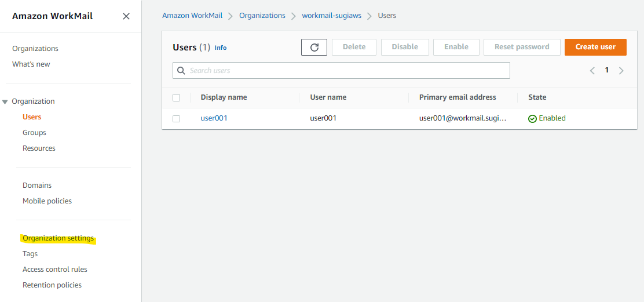Open Tags in the sidebar
The image size is (644, 302).
click(30, 253)
